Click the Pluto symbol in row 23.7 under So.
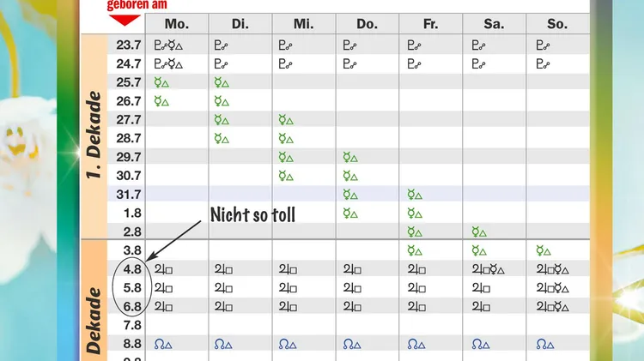 [x=544, y=45]
